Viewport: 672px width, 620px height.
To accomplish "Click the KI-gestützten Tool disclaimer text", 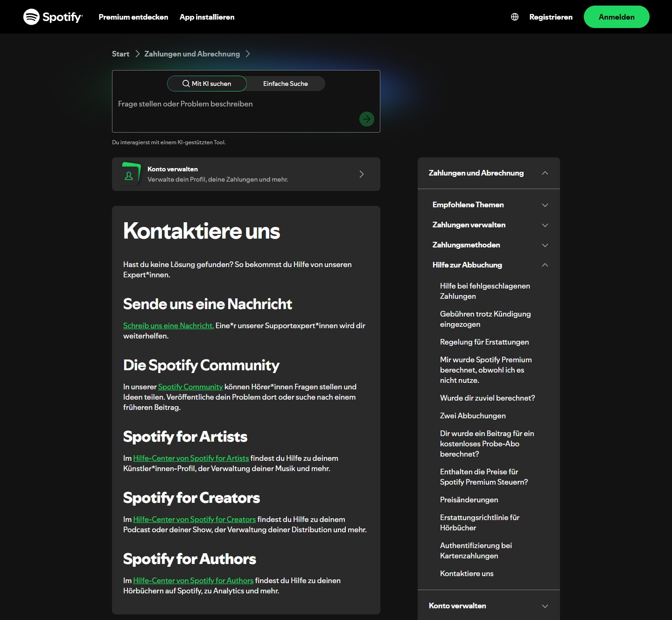I will pyautogui.click(x=169, y=142).
